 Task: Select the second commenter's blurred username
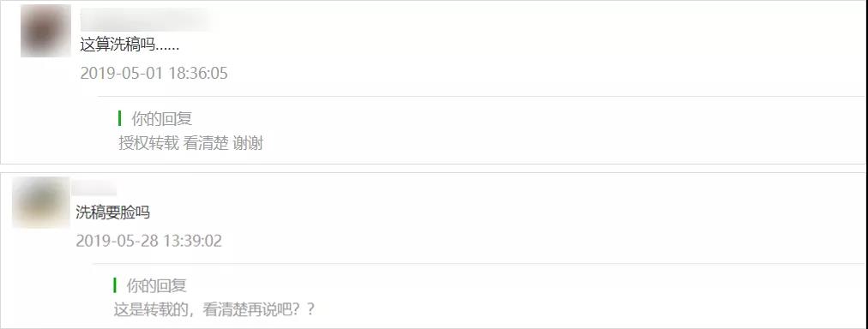point(94,187)
